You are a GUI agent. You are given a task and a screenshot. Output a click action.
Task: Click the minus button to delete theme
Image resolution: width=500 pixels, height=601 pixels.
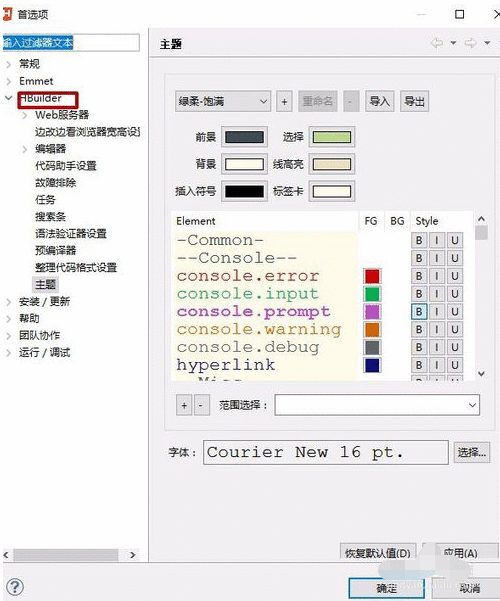click(351, 102)
